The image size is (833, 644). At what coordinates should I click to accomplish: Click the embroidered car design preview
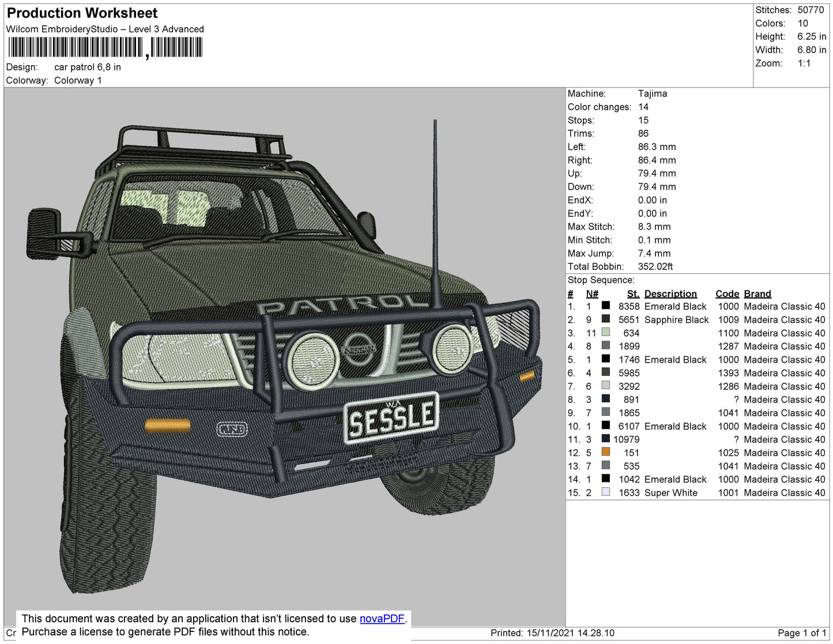[285, 357]
